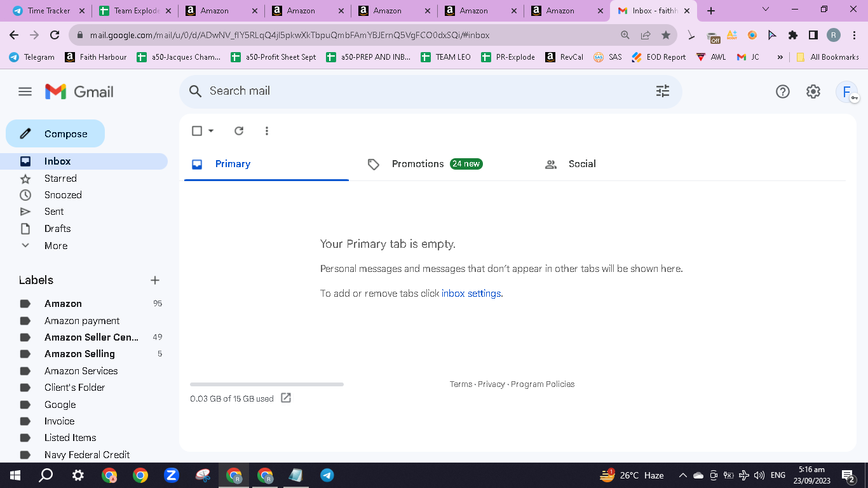Refresh the inbox
The height and width of the screenshot is (488, 868).
[239, 131]
